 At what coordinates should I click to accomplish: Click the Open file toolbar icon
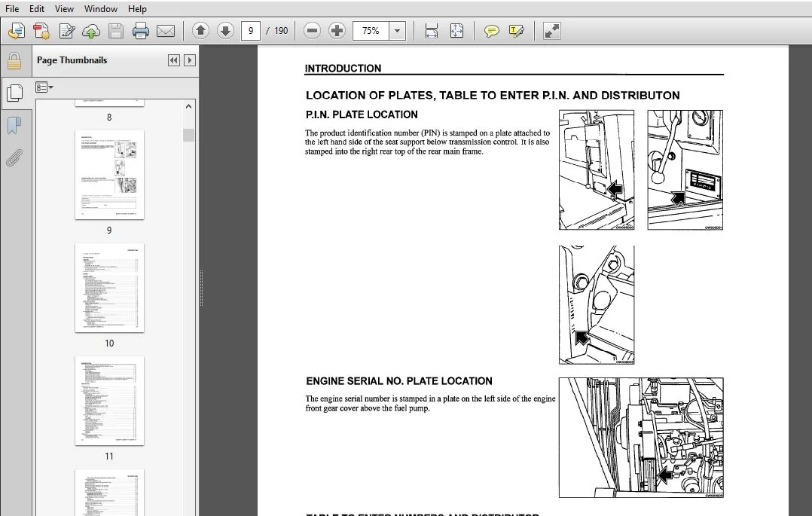coord(17,31)
